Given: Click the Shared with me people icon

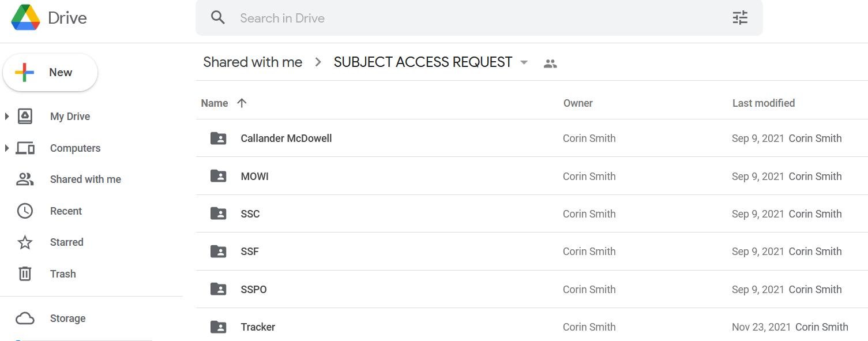Looking at the screenshot, I should coord(25,179).
